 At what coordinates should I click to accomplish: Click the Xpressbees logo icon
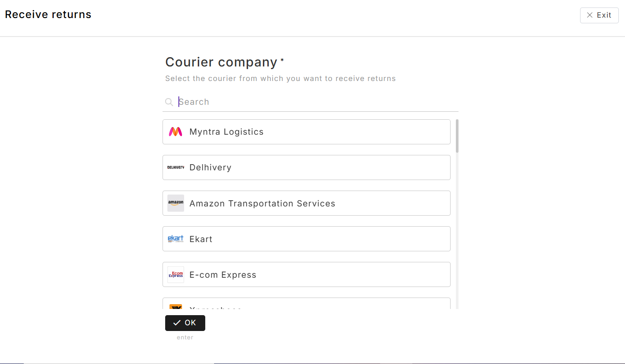pyautogui.click(x=176, y=306)
